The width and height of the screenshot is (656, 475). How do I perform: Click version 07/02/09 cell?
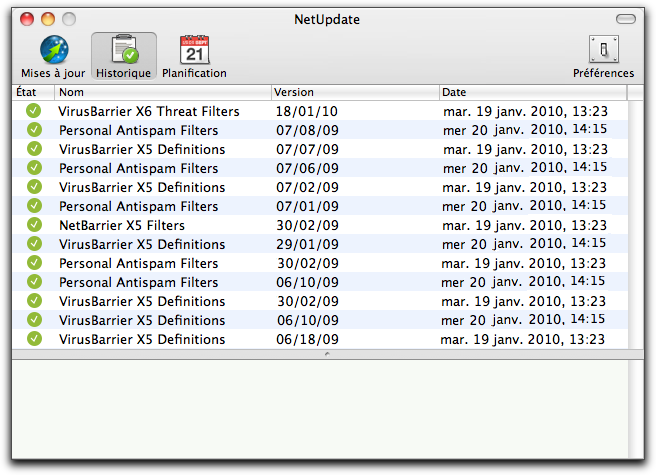click(308, 187)
